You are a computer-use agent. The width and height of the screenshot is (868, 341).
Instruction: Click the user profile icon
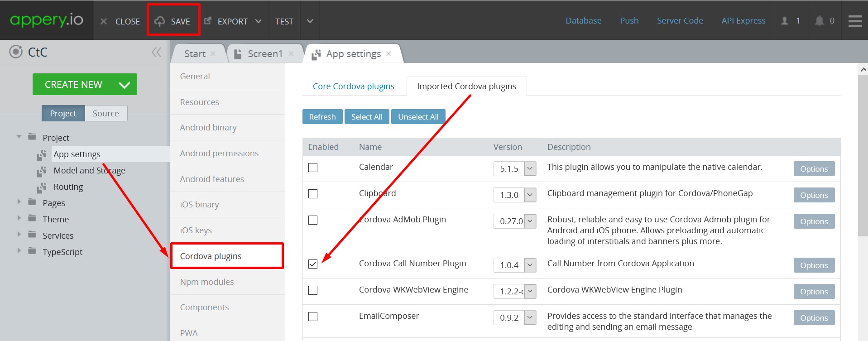click(785, 21)
